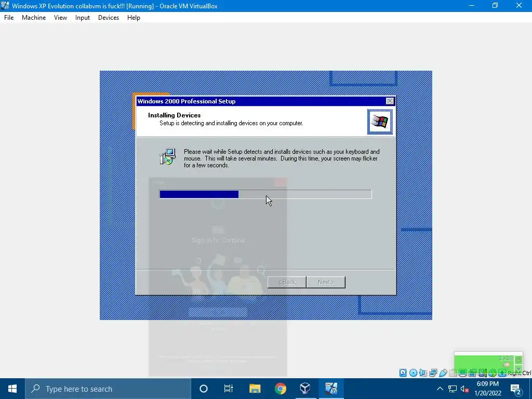Minimize the VirtualBox VM window

(x=472, y=6)
